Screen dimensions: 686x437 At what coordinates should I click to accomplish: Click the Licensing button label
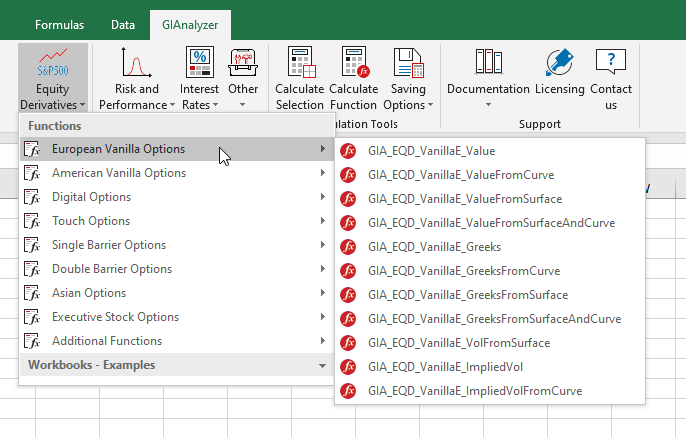tap(560, 89)
